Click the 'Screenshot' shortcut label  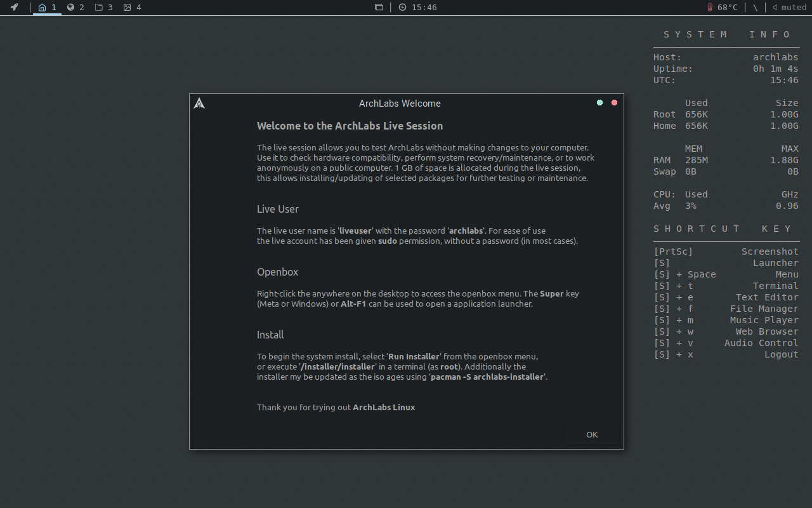tap(770, 251)
